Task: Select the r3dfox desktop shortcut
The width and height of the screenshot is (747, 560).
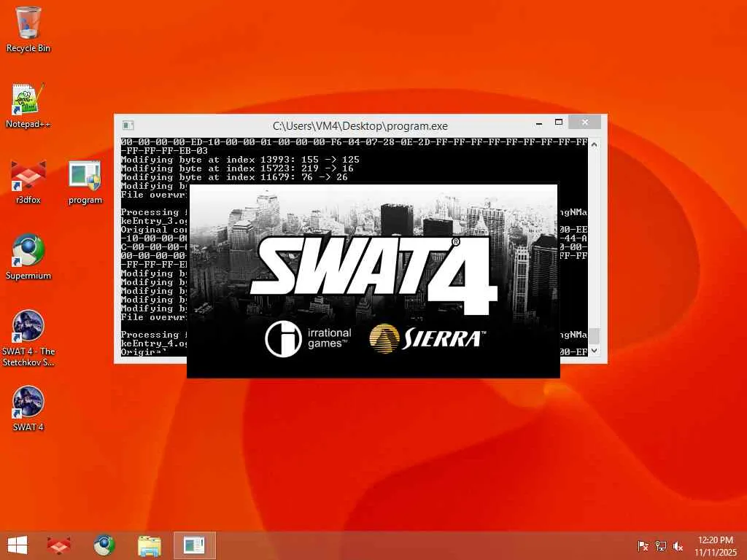Action: pos(28,182)
